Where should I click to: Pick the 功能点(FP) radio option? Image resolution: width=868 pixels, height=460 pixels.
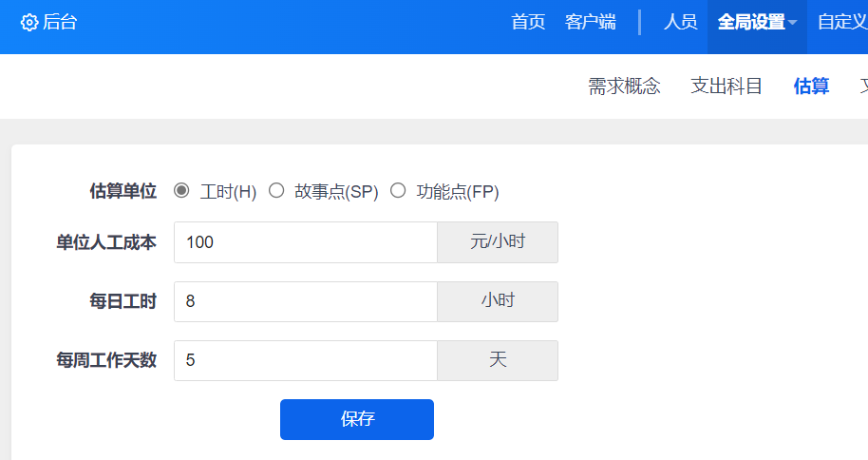pyautogui.click(x=398, y=191)
